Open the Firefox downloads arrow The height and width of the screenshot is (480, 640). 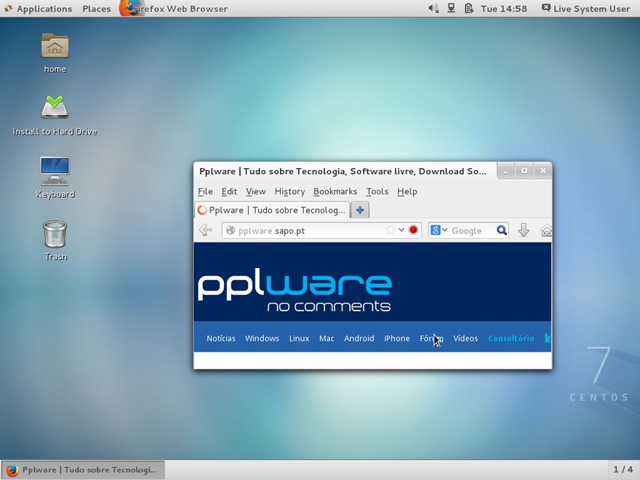pyautogui.click(x=523, y=230)
